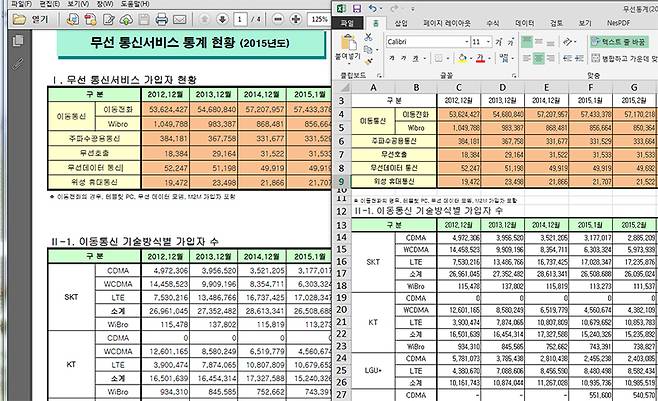
Task: Open the attachments paperclip panel in the PDF sidebar
Action: point(18,64)
